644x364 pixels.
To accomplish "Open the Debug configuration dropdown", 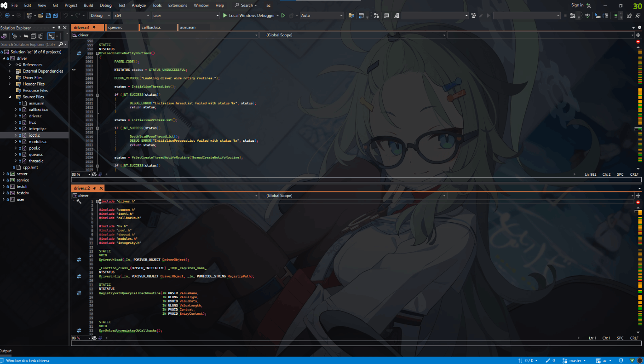I will pyautogui.click(x=100, y=15).
